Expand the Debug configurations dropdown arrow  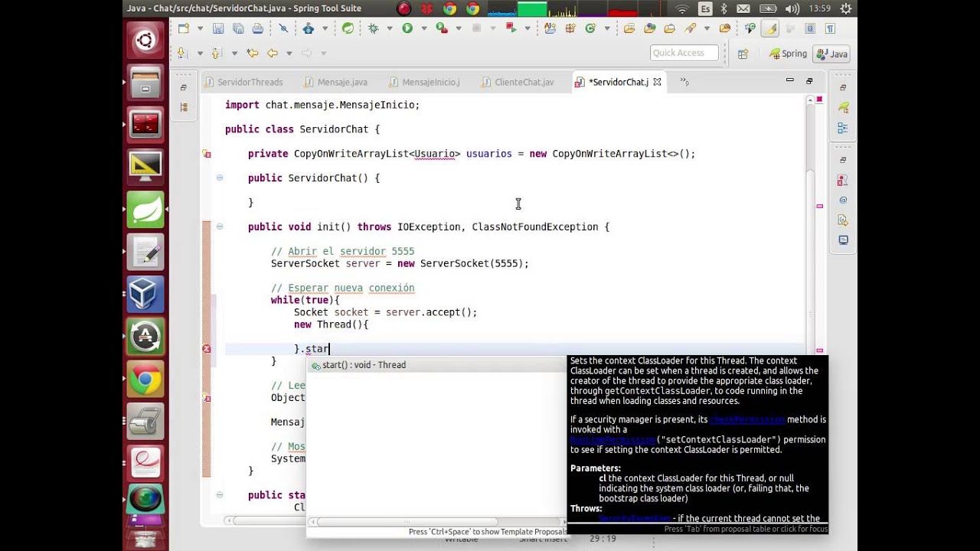389,28
